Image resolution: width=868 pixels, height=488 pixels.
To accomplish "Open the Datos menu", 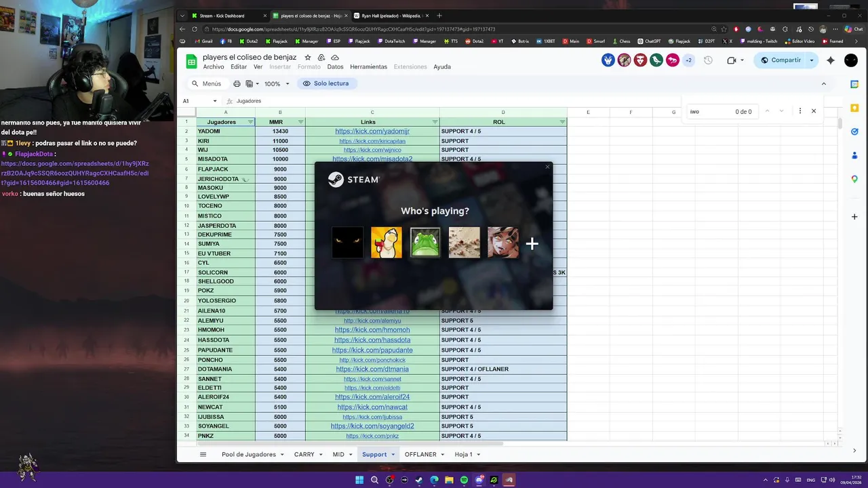I will (336, 66).
